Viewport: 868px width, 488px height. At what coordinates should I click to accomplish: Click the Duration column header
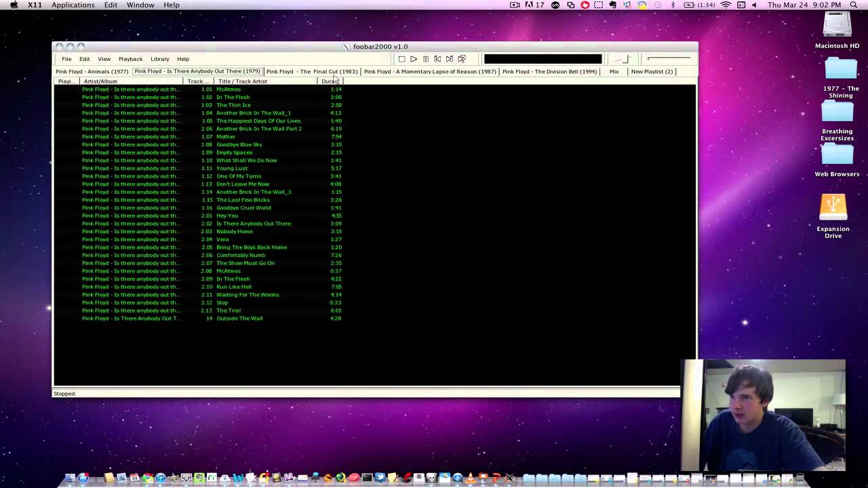330,81
